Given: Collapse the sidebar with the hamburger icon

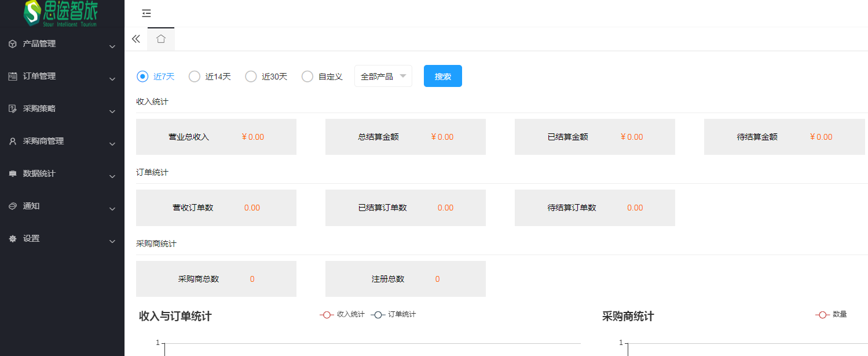Looking at the screenshot, I should [x=147, y=13].
